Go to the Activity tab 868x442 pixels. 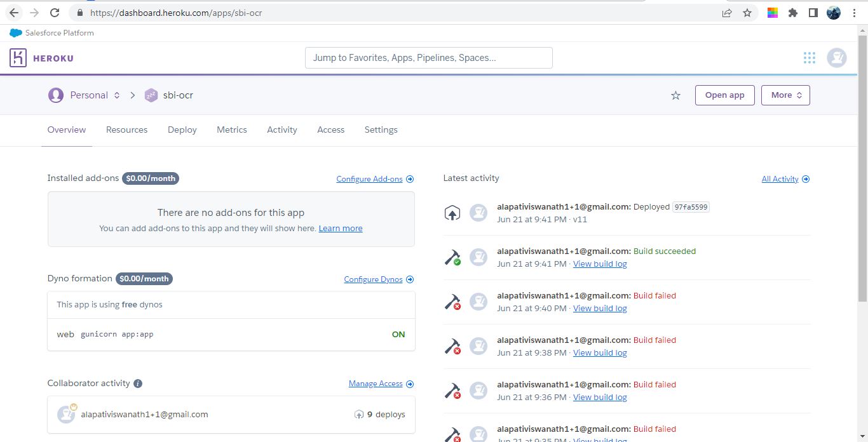tap(282, 130)
